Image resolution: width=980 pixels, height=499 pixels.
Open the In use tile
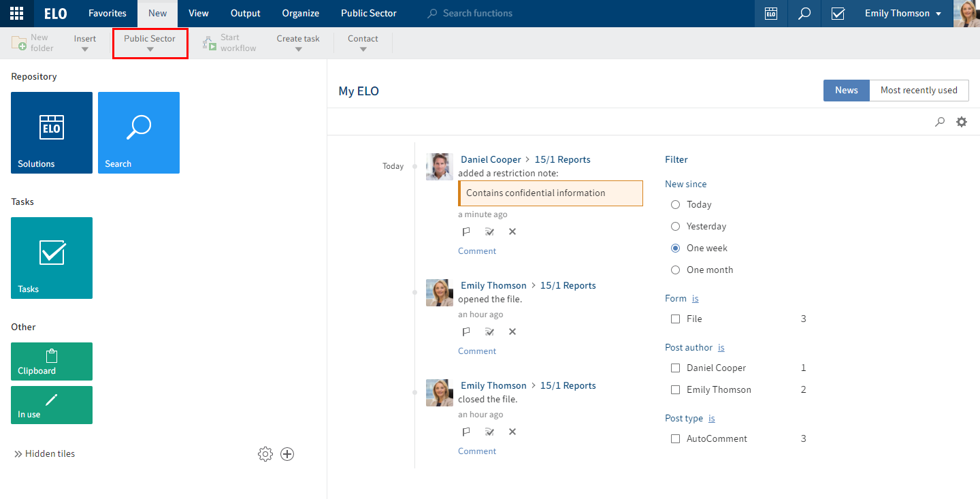(x=52, y=405)
